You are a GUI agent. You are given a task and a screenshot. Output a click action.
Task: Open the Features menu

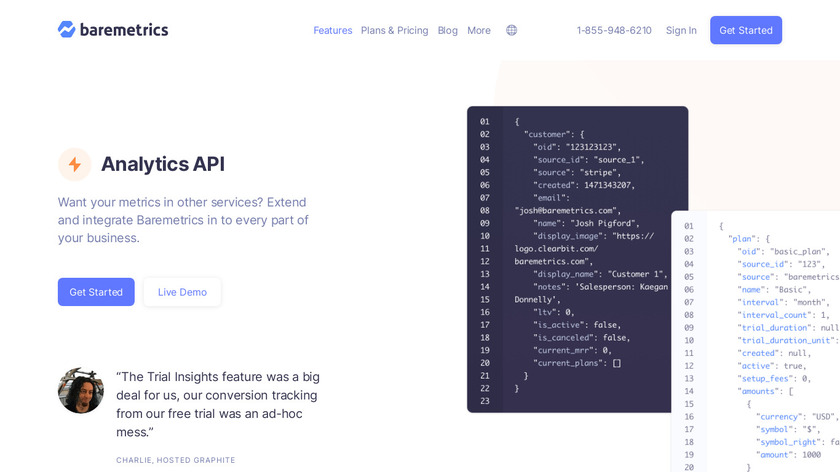coord(333,31)
